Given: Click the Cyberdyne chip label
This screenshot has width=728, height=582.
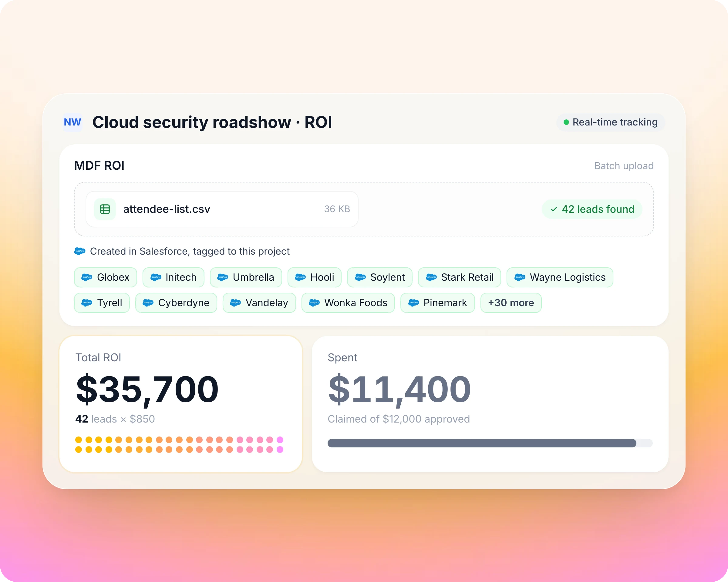Looking at the screenshot, I should tap(184, 303).
